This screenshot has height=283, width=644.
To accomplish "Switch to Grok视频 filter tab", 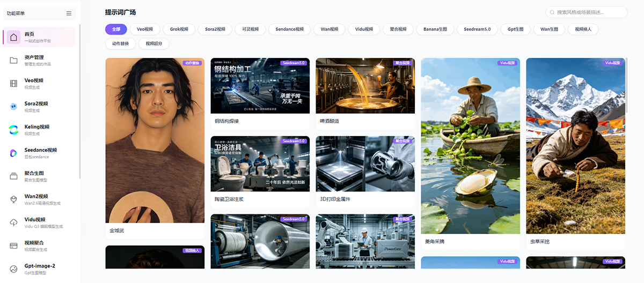I will 179,29.
